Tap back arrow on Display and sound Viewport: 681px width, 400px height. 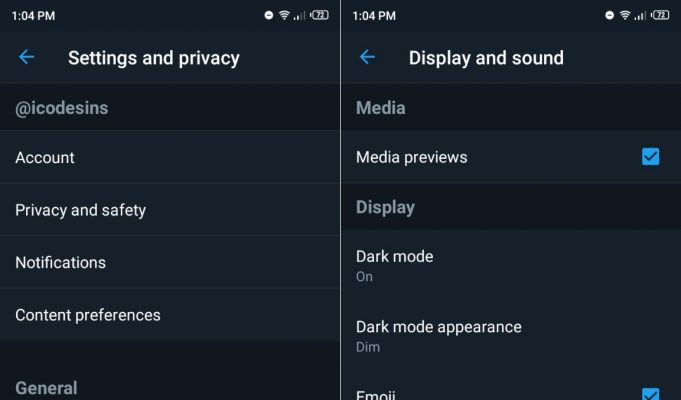point(367,57)
